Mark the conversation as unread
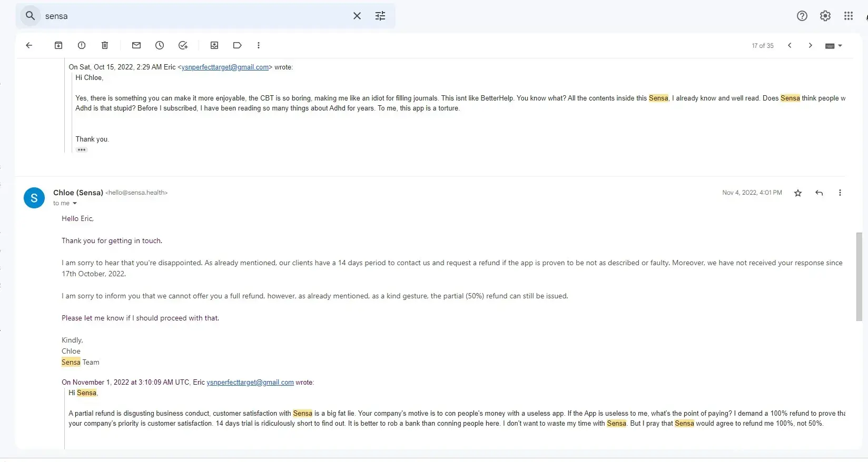Image resolution: width=868 pixels, height=462 pixels. tap(136, 45)
